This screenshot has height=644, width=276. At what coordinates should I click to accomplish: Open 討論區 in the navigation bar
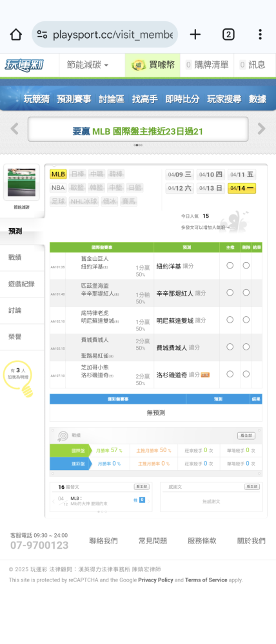point(112,99)
